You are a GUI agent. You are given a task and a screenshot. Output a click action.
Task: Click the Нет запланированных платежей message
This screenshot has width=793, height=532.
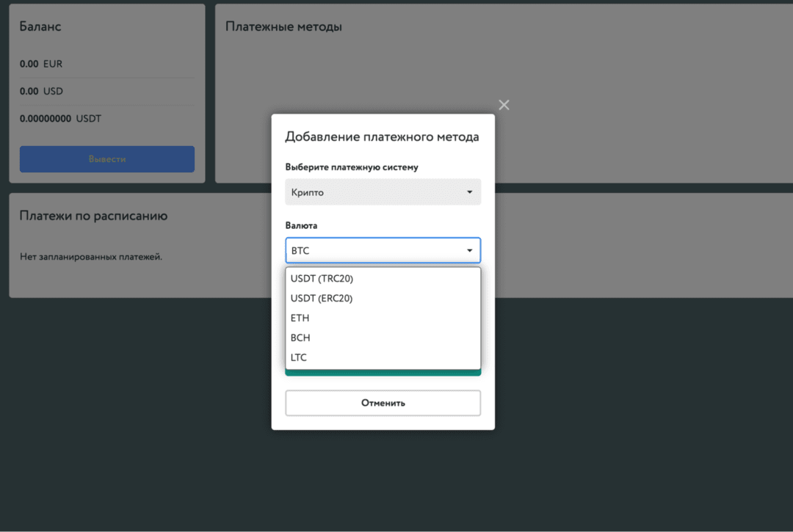pyautogui.click(x=90, y=258)
